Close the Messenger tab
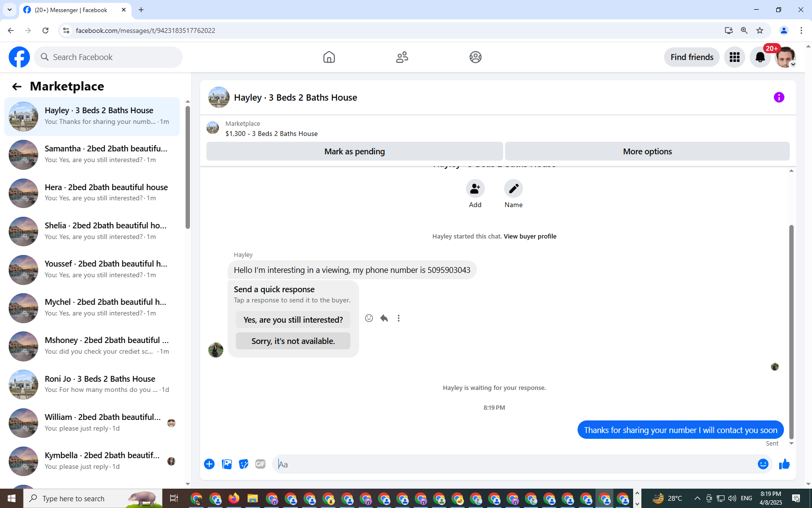 (x=124, y=10)
